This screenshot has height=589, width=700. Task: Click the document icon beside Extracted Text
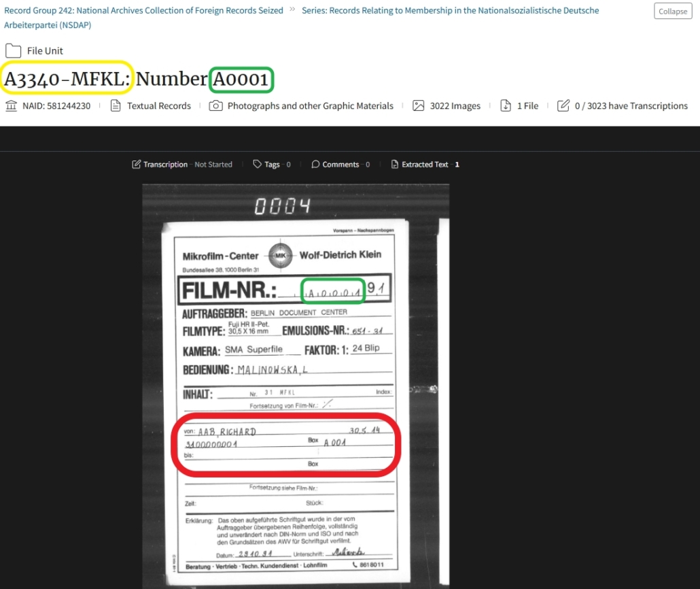click(395, 164)
